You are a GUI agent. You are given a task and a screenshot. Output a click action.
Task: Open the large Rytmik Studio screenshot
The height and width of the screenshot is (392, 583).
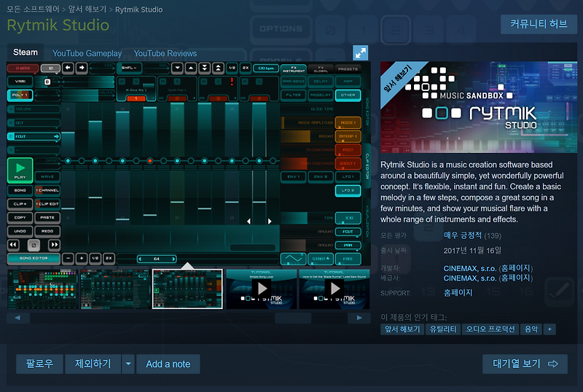189,164
